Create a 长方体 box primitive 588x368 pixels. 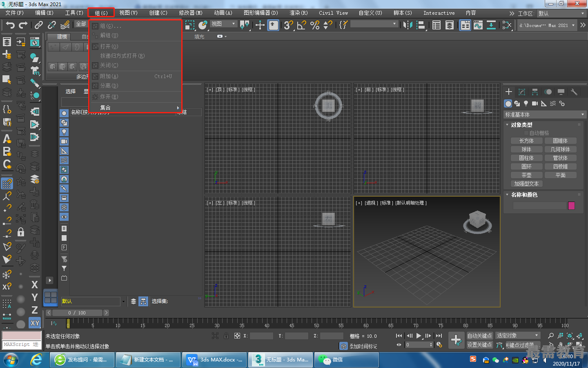[x=526, y=141]
